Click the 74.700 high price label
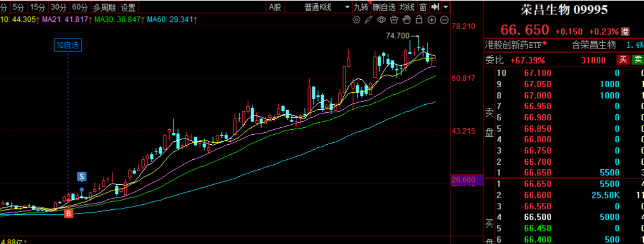Image resolution: width=644 pixels, height=244 pixels. coord(398,36)
